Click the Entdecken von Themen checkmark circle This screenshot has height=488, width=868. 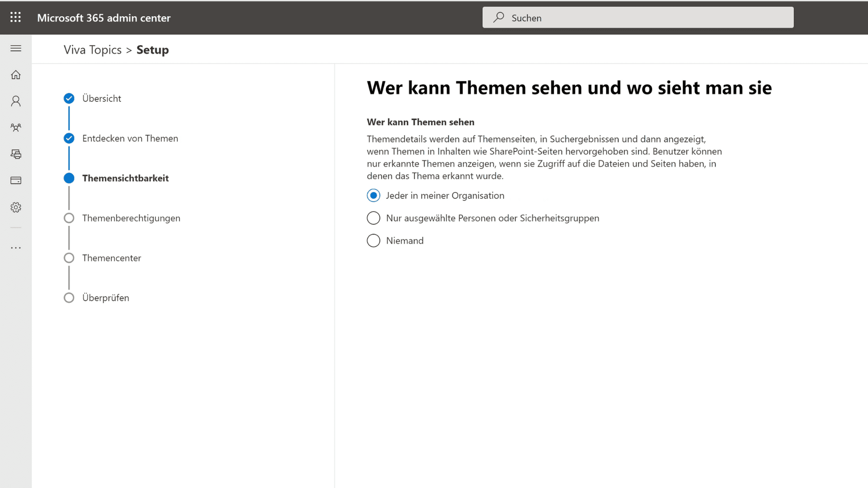click(x=69, y=138)
